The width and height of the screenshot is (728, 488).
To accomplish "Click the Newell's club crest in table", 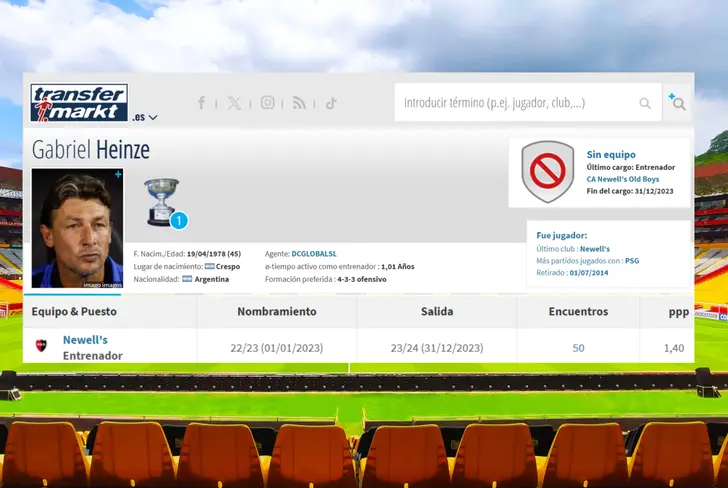I will pos(41,345).
